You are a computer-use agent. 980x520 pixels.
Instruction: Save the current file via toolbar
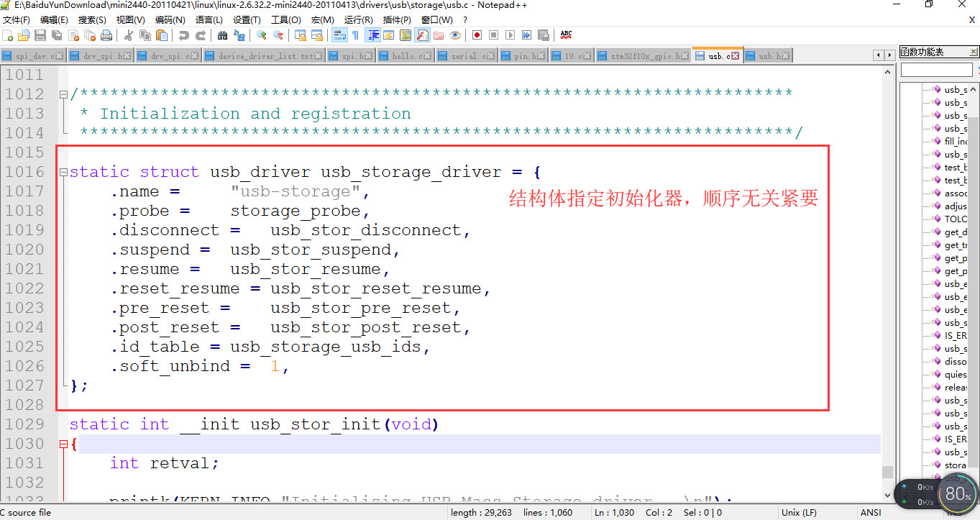tap(40, 35)
